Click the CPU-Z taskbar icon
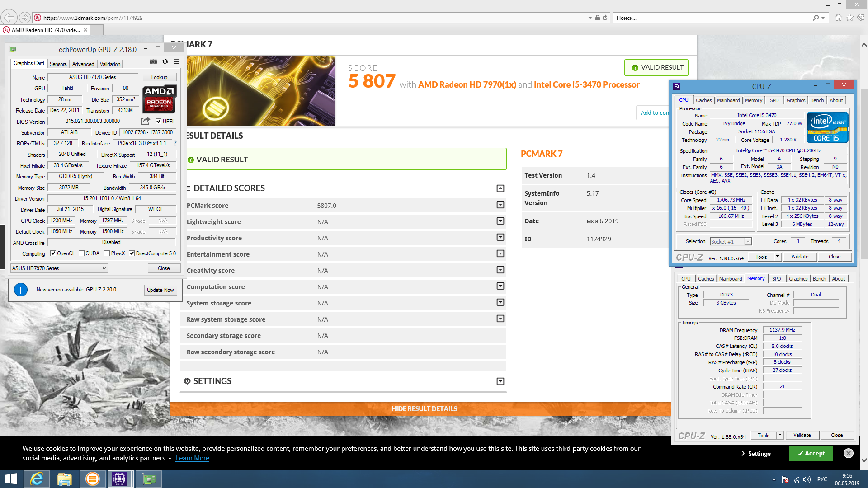This screenshot has width=868, height=488. 119,479
